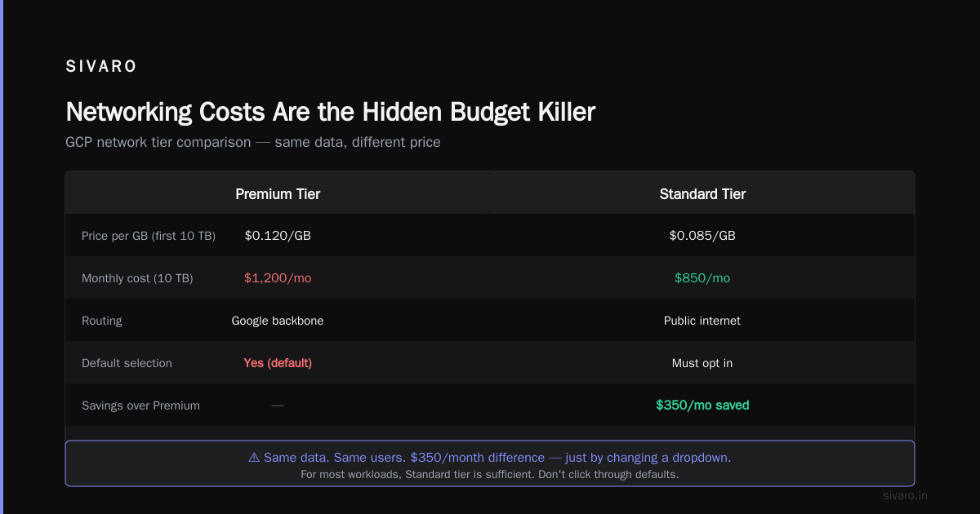Viewport: 980px width, 514px height.
Task: Click the $0.120/GB premium price cell
Action: [278, 236]
